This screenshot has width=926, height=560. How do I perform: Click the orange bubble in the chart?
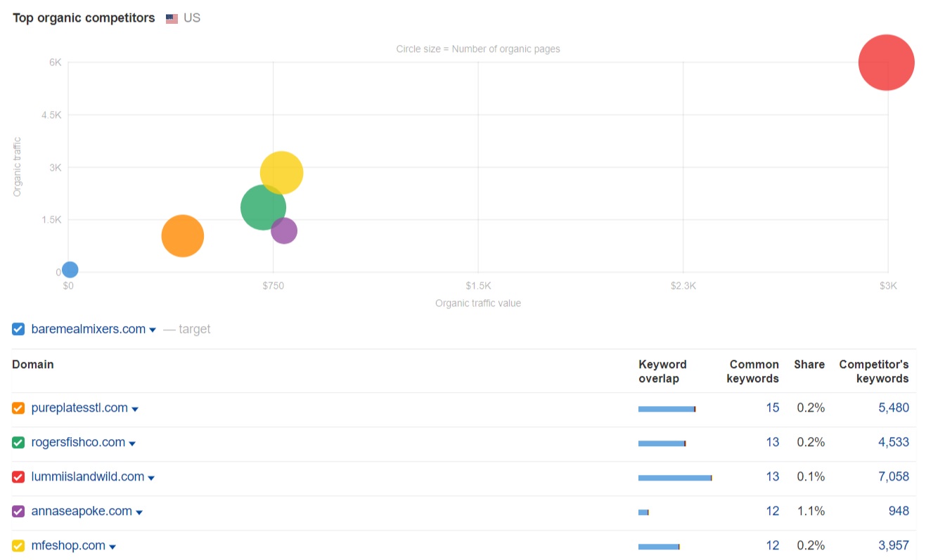(182, 236)
